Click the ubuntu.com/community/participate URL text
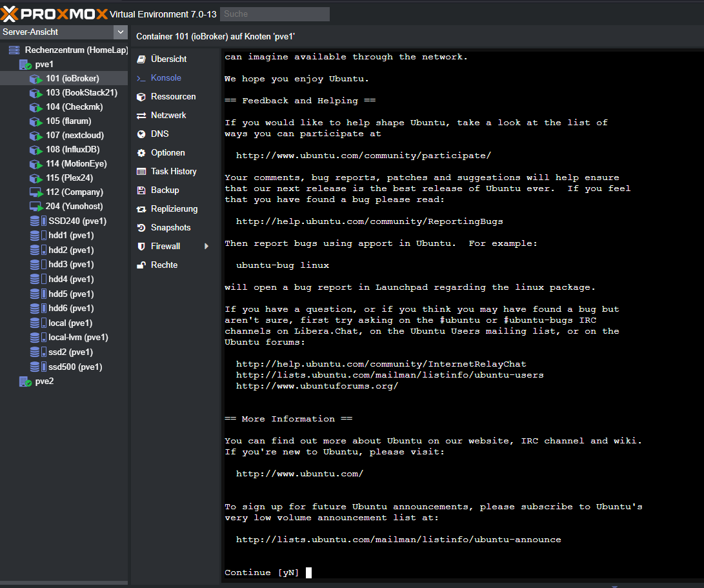Screen dimensions: 704x588 point(364,156)
